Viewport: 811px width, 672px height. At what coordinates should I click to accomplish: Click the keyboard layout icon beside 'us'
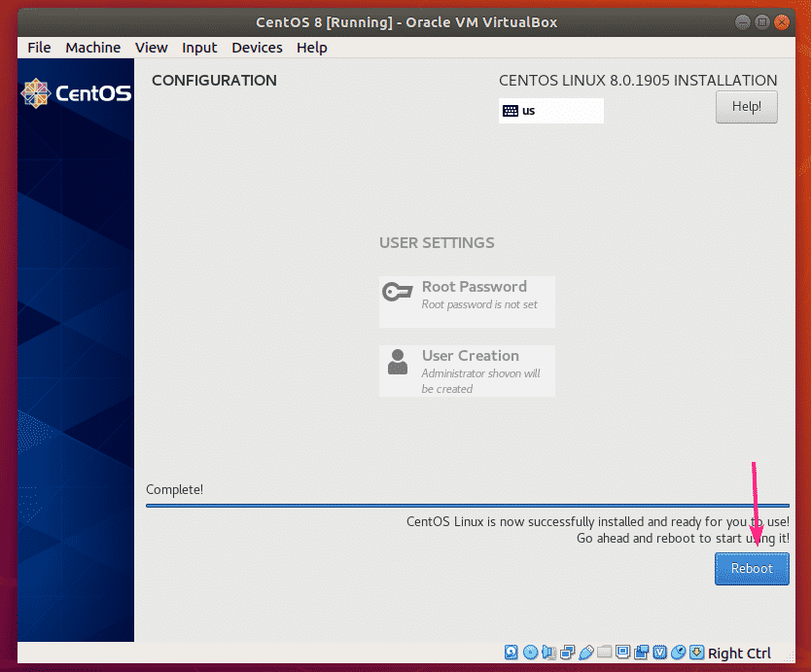(510, 111)
